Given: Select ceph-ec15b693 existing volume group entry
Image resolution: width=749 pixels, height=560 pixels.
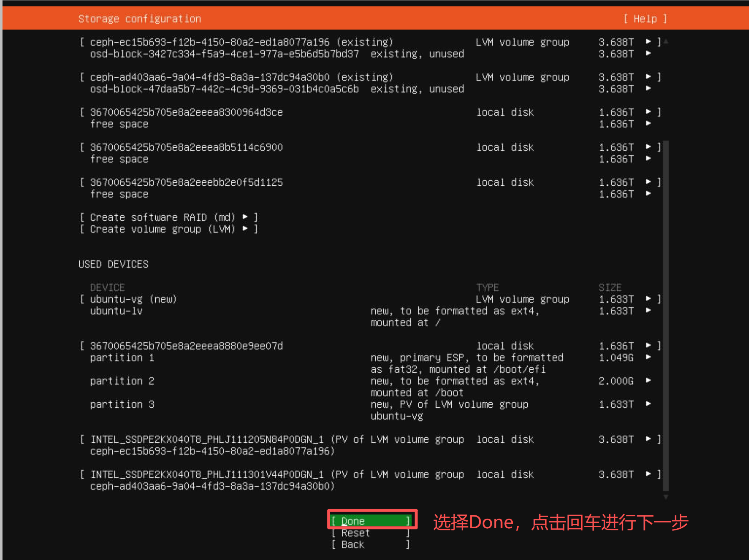Looking at the screenshot, I should coord(241,42).
